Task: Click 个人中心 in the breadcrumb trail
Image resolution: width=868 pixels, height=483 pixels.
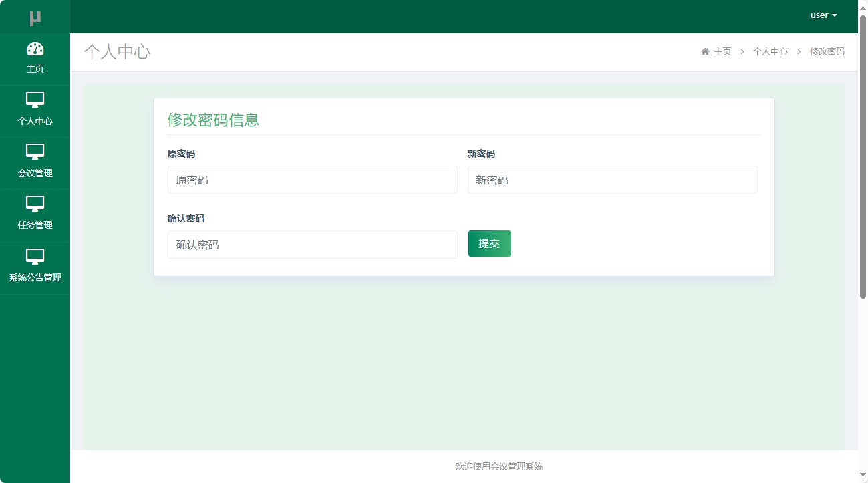Action: pyautogui.click(x=770, y=51)
